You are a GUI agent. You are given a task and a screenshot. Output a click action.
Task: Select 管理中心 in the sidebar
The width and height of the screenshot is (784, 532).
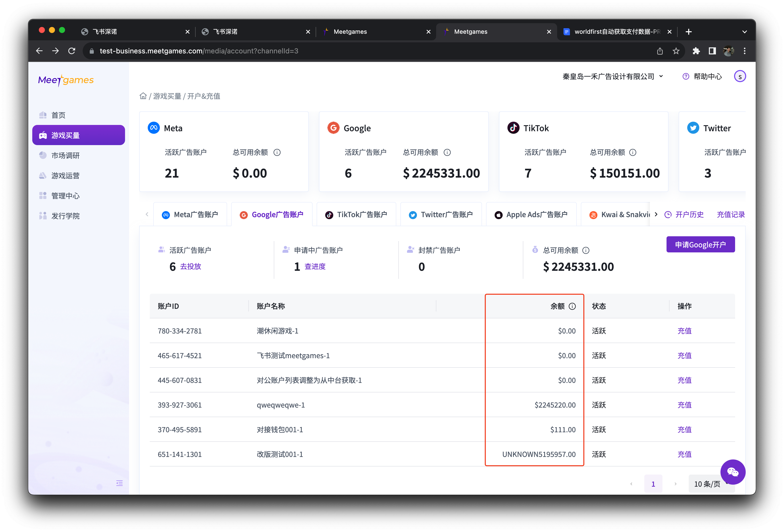pyautogui.click(x=66, y=196)
